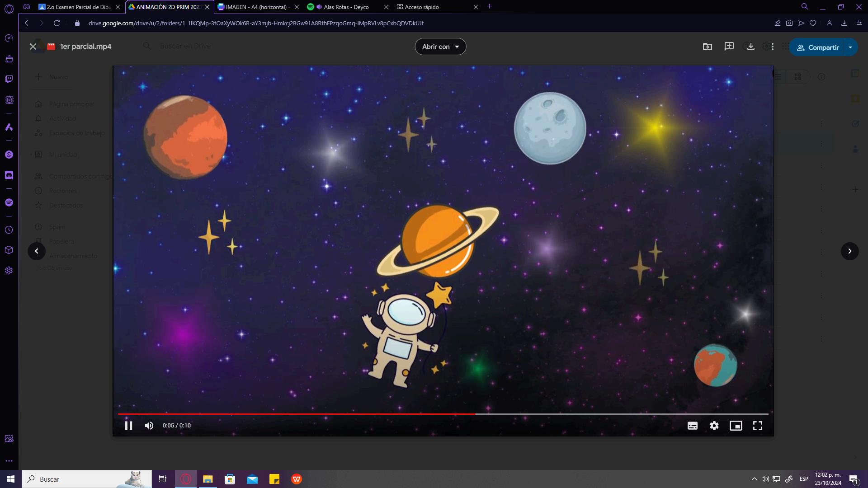The height and width of the screenshot is (488, 868).
Task: Pause the video playback
Action: [128, 426]
